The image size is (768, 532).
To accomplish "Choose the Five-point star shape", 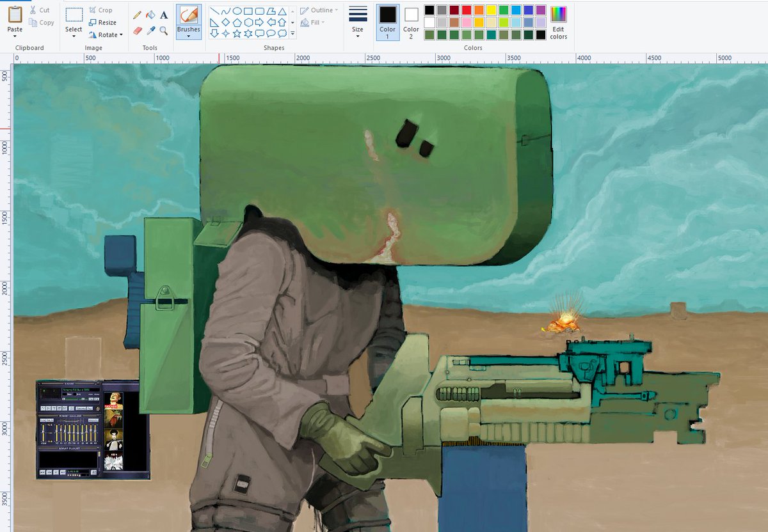I will tap(237, 33).
